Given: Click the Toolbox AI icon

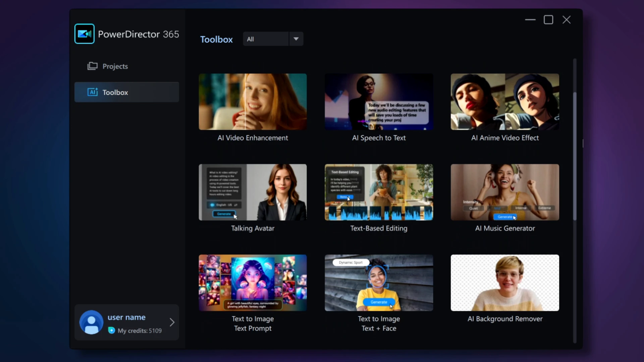Looking at the screenshot, I should pyautogui.click(x=93, y=92).
